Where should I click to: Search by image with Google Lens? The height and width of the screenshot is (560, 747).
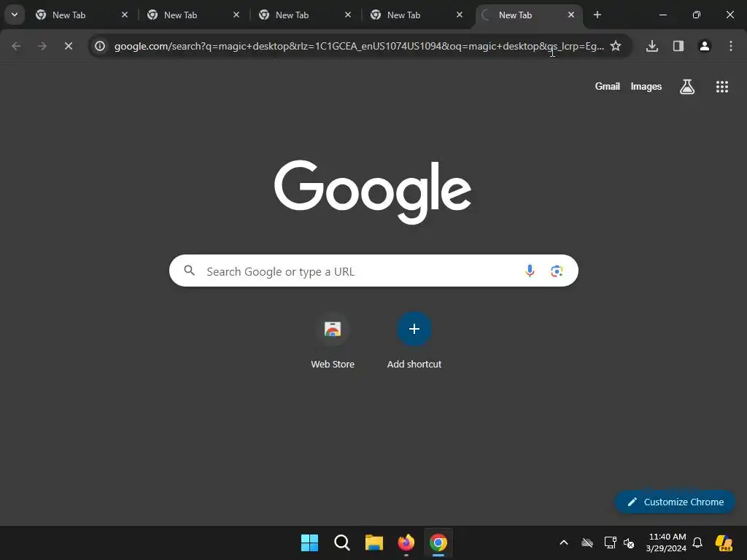557,271
